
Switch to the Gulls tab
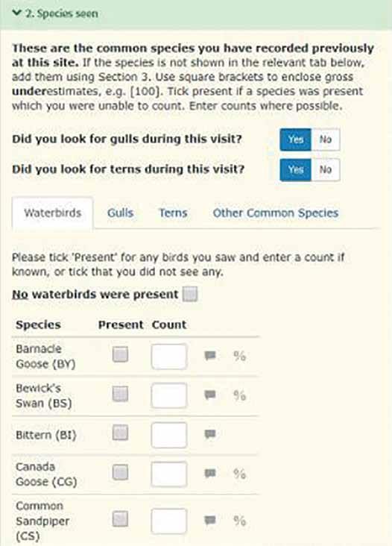[120, 213]
